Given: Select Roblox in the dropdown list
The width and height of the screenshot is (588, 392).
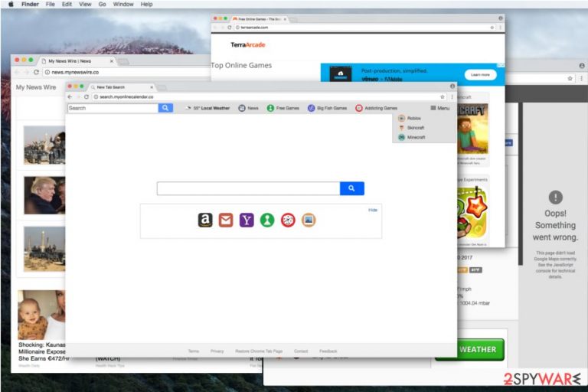Looking at the screenshot, I should (410, 118).
